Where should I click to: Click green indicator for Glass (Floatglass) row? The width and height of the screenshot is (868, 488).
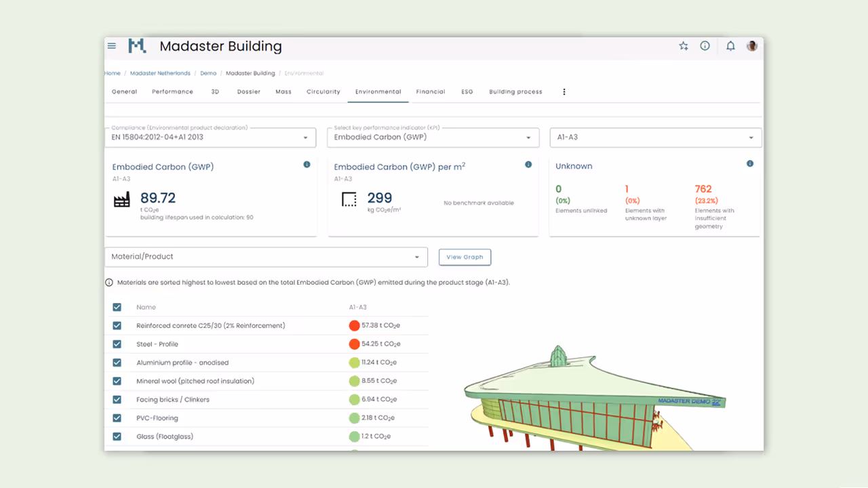pos(354,436)
